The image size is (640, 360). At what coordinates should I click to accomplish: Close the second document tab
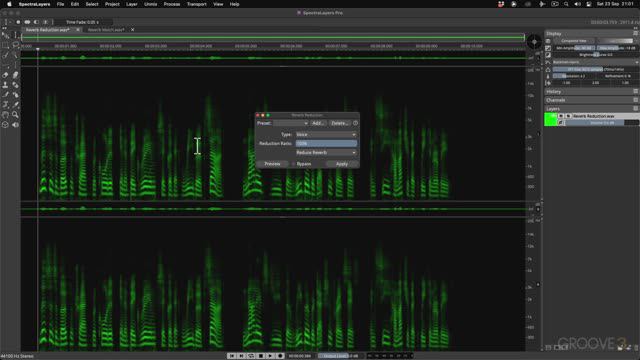pyautogui.click(x=133, y=30)
